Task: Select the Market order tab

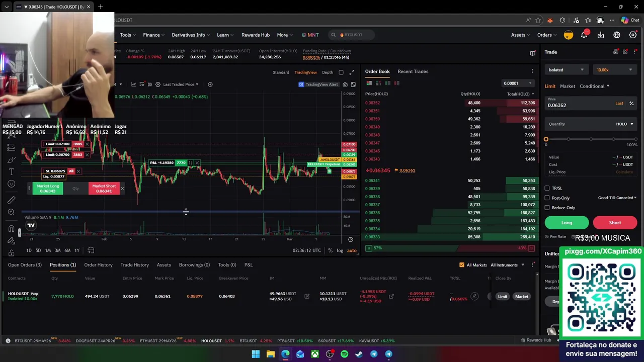Action: click(x=568, y=86)
